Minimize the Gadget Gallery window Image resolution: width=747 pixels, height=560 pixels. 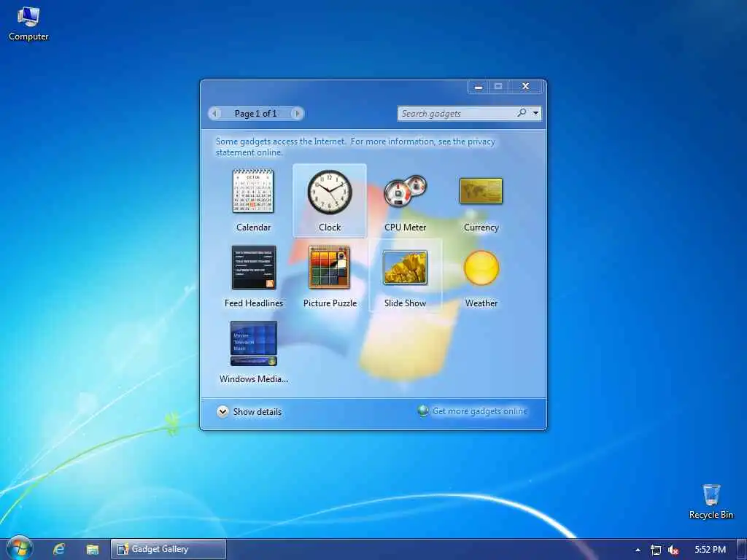point(479,86)
